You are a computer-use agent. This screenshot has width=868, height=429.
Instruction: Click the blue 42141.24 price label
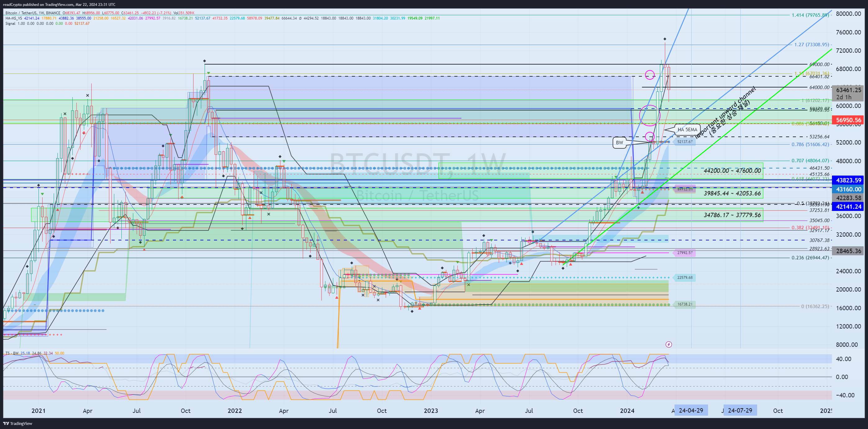click(848, 207)
